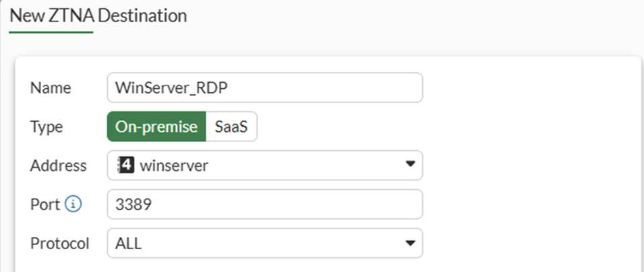
Task: Focus the Port input field
Action: click(x=264, y=205)
